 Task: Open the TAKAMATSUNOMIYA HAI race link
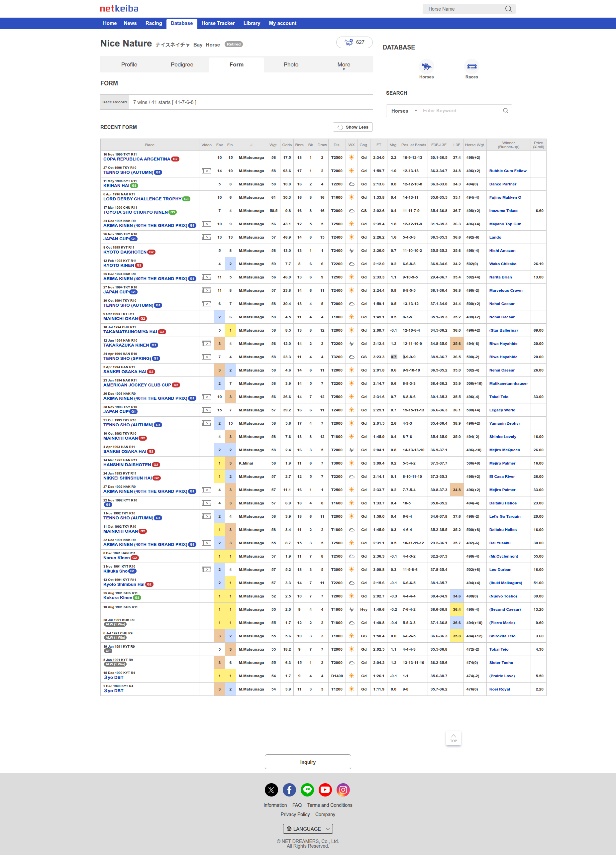click(x=130, y=332)
